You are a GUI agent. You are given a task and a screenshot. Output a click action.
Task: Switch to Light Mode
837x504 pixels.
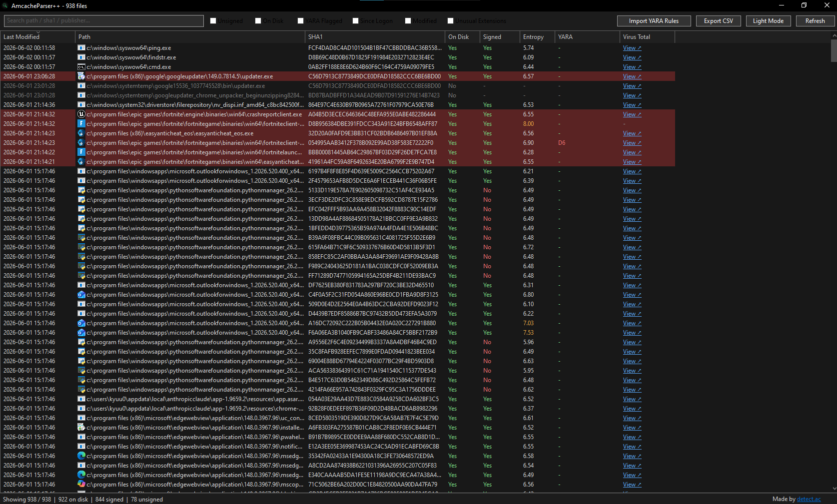[x=768, y=21]
